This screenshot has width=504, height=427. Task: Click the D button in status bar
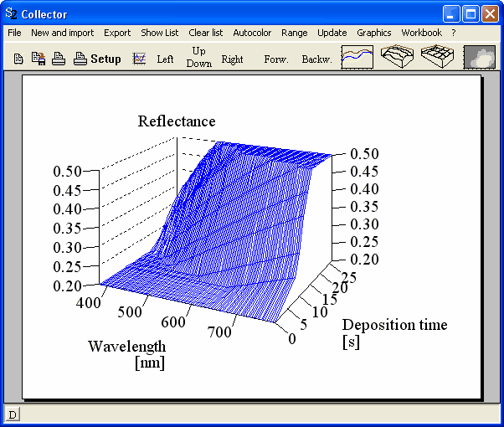(13, 414)
